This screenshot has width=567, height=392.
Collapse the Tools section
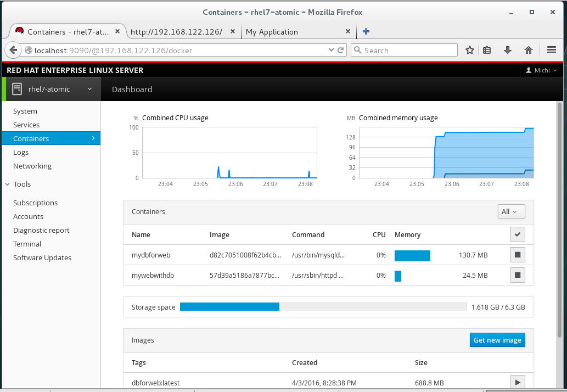pyautogui.click(x=7, y=184)
